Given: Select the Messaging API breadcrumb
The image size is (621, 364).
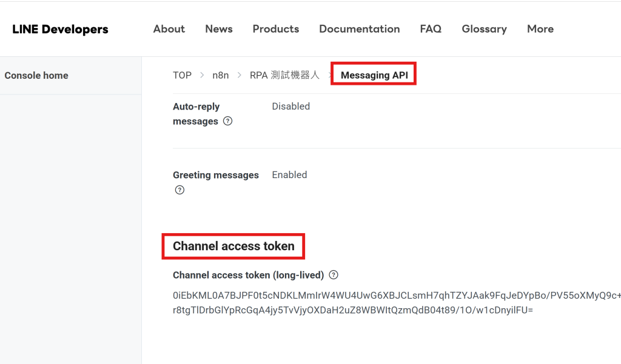Looking at the screenshot, I should (374, 75).
